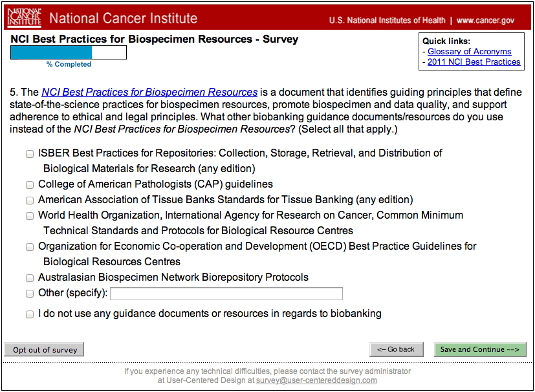Click the U.S. National Institutes of Health text

(387, 20)
